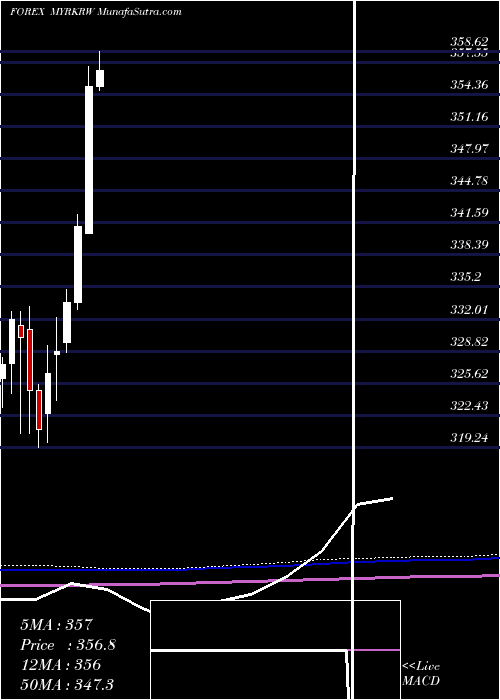This screenshot has width=500, height=700.
Task: Click the 341.59 price label
Action: (x=469, y=213)
